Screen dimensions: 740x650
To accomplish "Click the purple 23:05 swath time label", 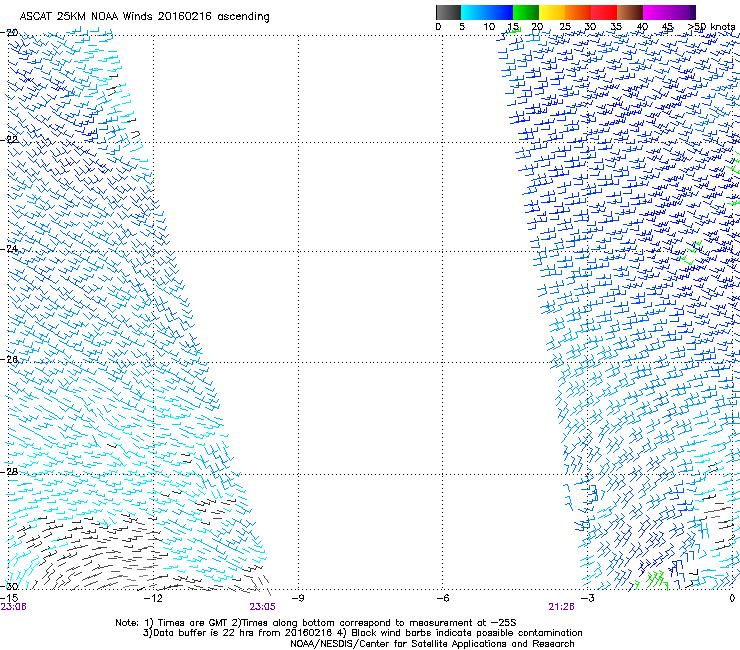I will click(x=262, y=607).
